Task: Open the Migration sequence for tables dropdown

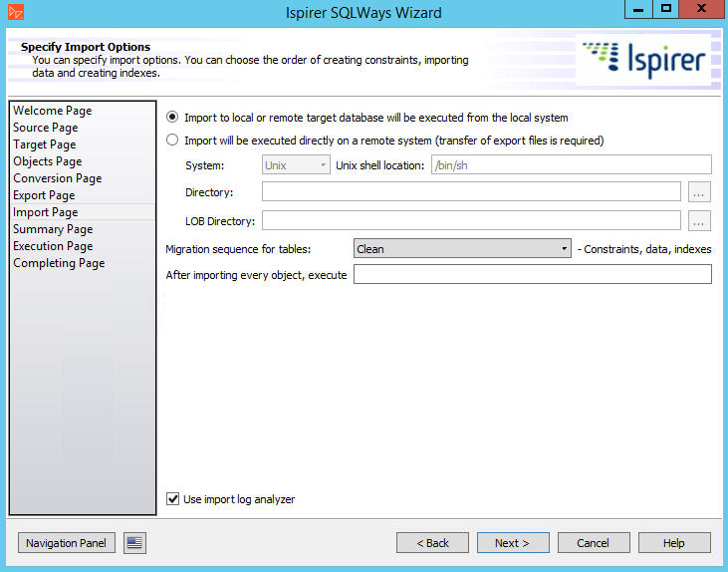Action: [462, 249]
